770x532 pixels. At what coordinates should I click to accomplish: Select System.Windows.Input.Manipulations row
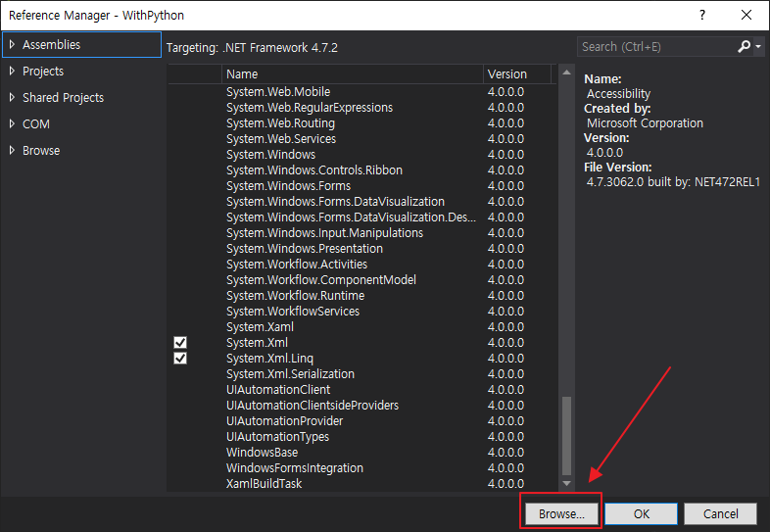361,233
